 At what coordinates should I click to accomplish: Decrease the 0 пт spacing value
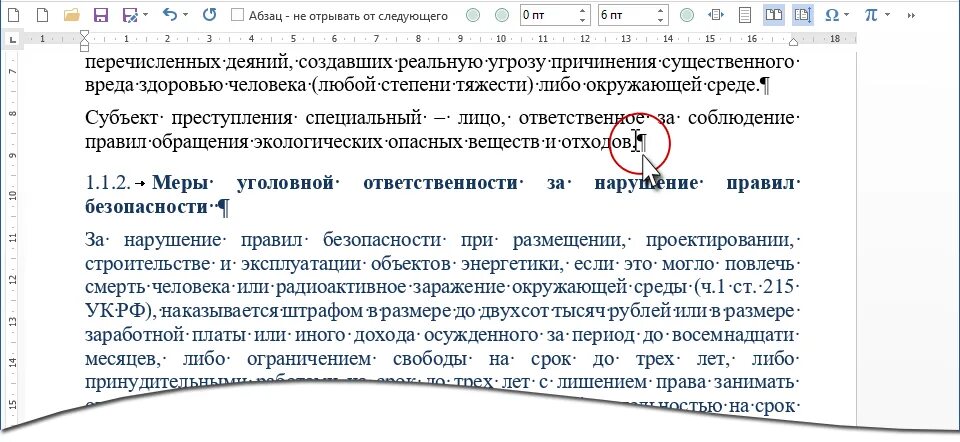coord(582,20)
